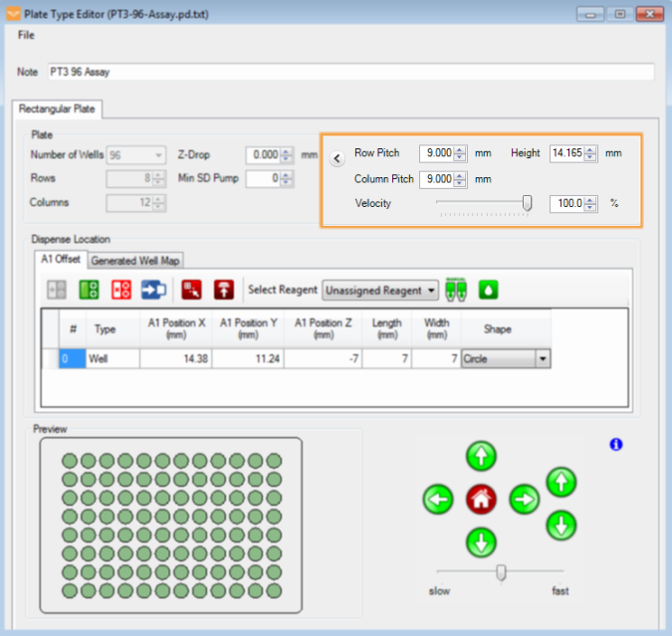Viewport: 672px width, 636px height.
Task: Click the slow-fast speed slider handle
Action: tap(501, 571)
